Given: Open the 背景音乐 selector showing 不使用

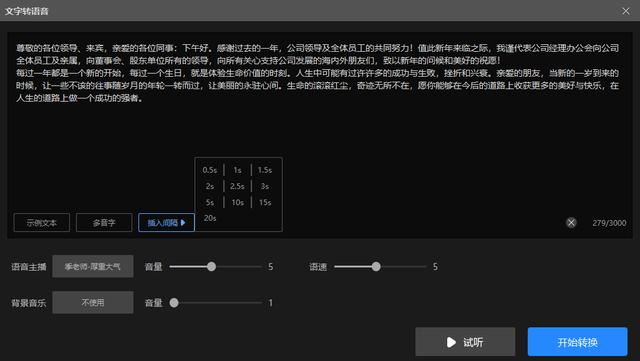Looking at the screenshot, I should tap(93, 303).
